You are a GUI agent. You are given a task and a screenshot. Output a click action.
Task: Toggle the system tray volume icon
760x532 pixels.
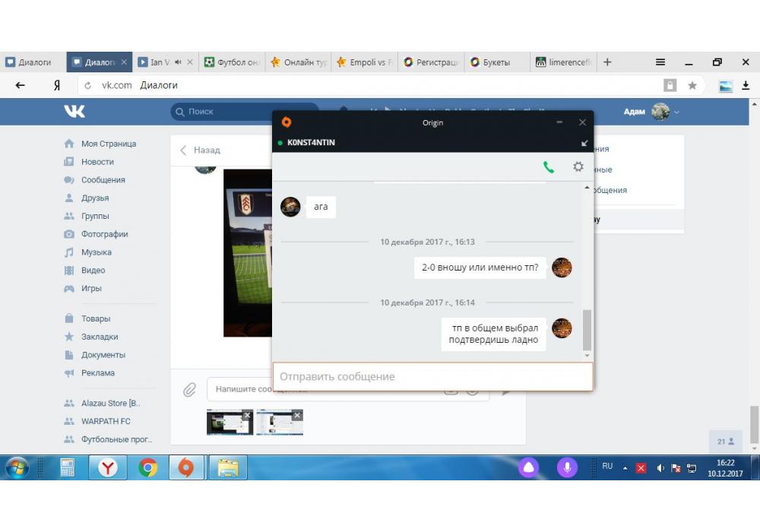[660, 468]
